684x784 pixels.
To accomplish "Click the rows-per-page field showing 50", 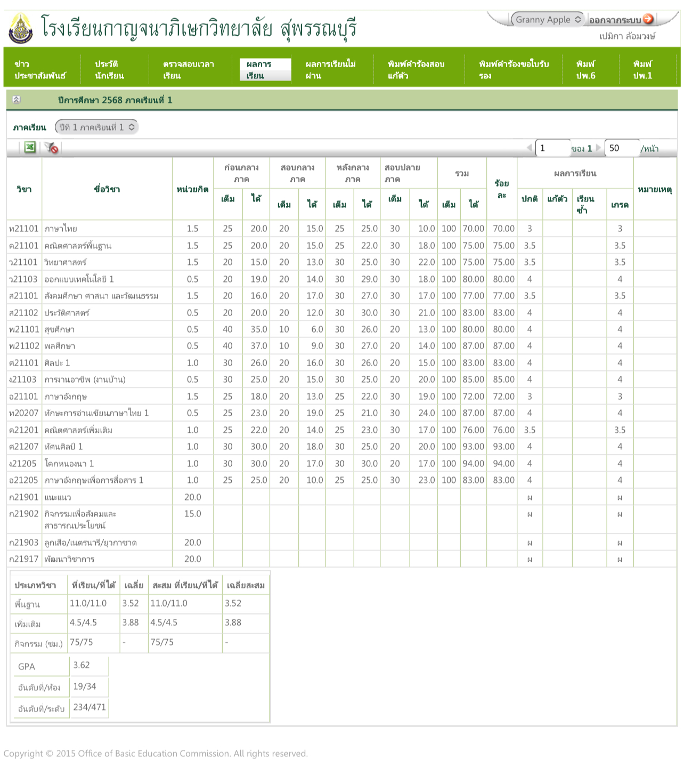I will pos(621,148).
